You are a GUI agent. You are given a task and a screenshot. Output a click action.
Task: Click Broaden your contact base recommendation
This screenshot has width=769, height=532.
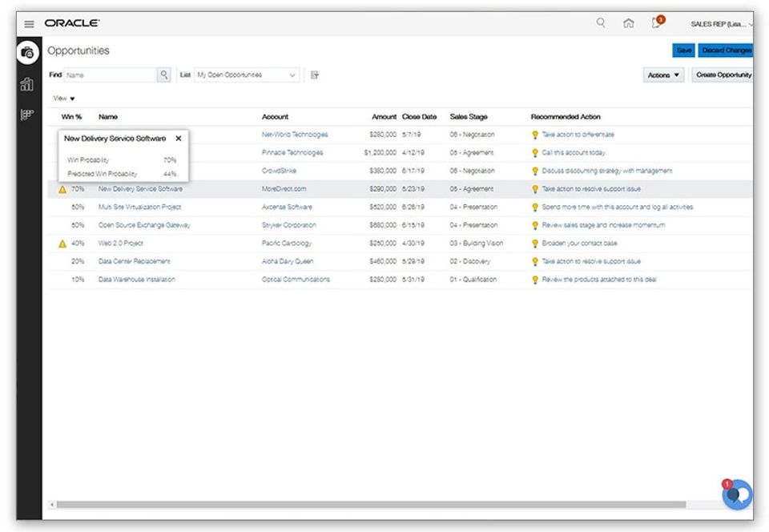point(579,244)
